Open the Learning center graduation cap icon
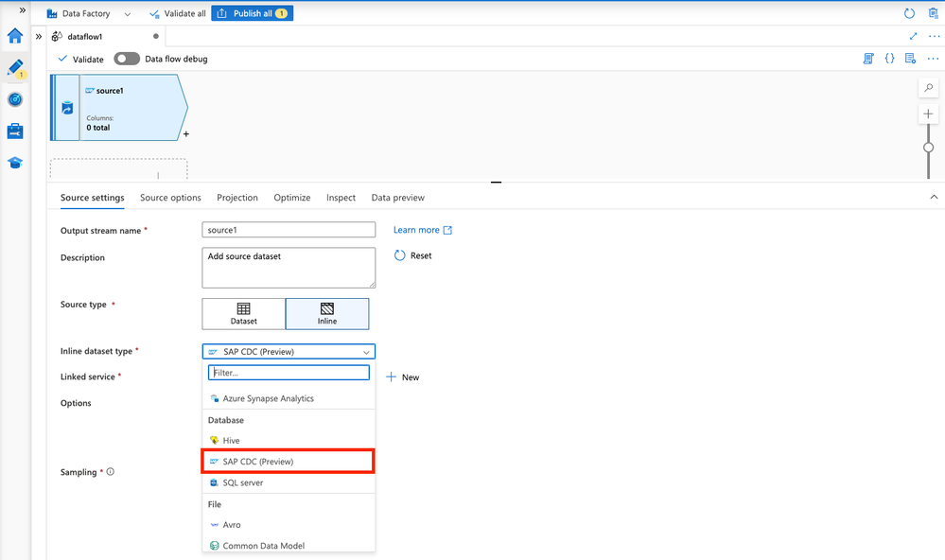This screenshot has width=945, height=560. 15,163
